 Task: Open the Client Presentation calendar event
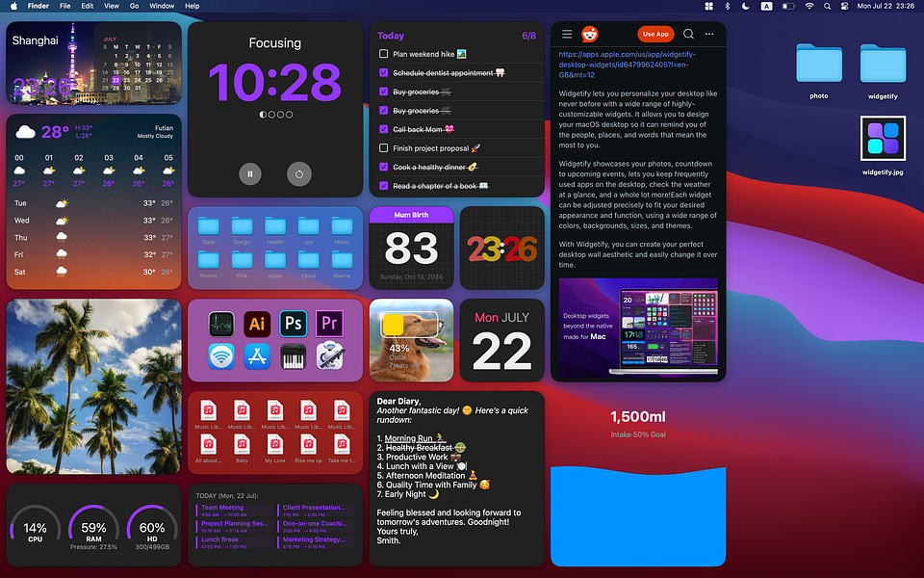pos(316,511)
